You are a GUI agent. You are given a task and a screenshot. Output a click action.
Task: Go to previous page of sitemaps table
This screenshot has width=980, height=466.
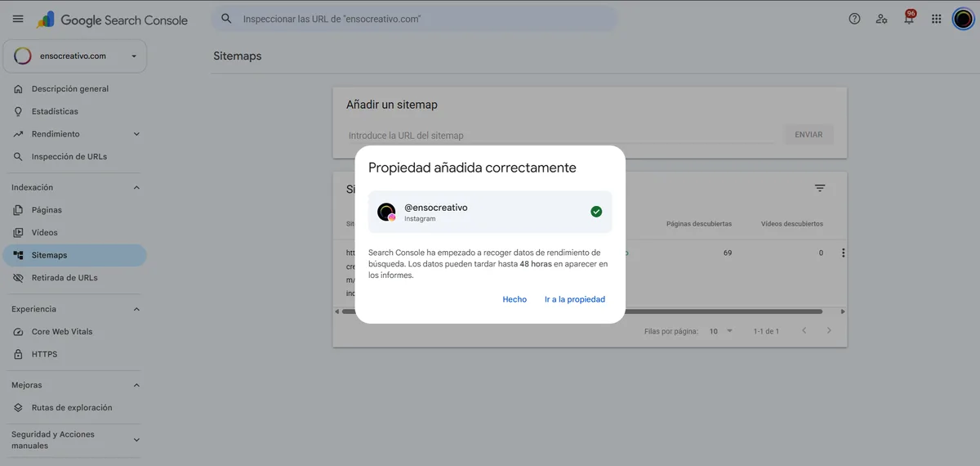coord(804,331)
